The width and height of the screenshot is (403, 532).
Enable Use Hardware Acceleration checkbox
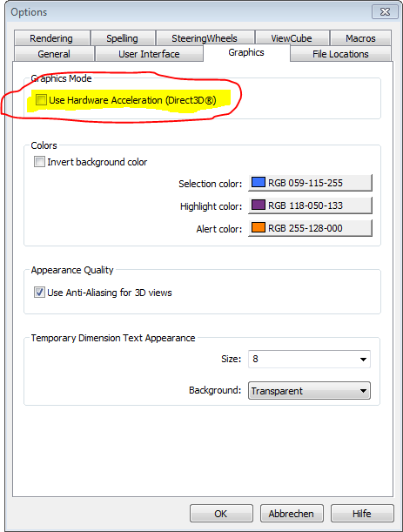(x=41, y=100)
